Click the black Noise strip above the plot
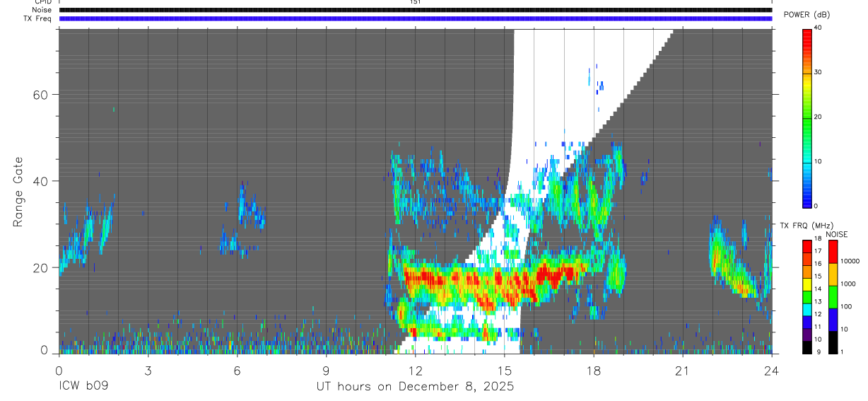The width and height of the screenshot is (868, 401). [416, 10]
